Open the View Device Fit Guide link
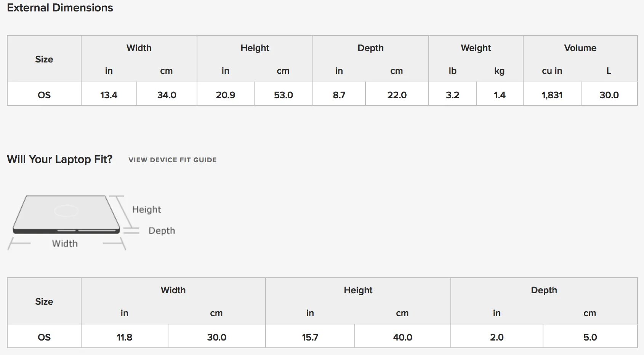The width and height of the screenshot is (644, 355). coord(172,160)
